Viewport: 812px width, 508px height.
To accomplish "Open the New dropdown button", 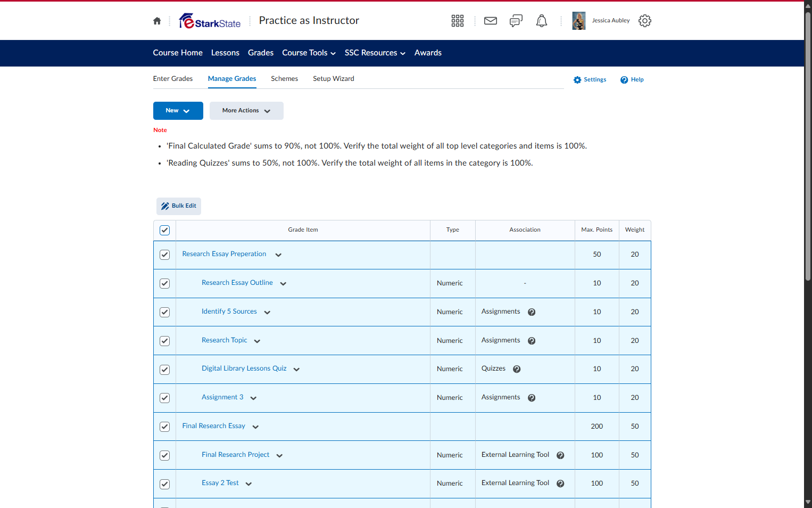I will point(178,111).
